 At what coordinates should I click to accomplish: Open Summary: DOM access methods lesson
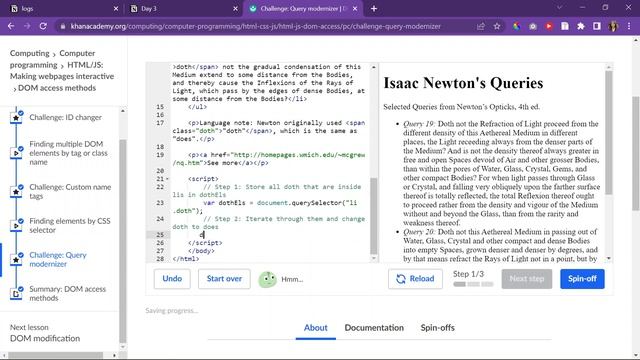coord(67,293)
